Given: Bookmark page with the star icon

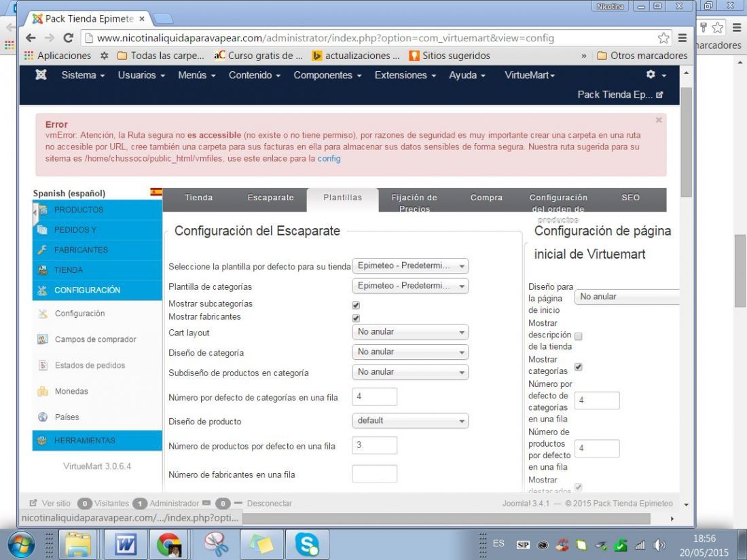Looking at the screenshot, I should pos(663,38).
